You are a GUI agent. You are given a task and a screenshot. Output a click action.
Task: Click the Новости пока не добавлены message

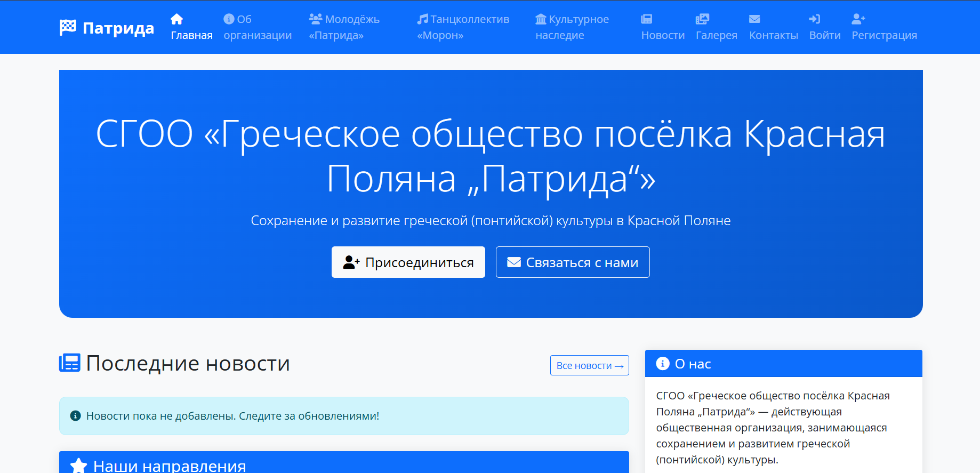pos(232,416)
